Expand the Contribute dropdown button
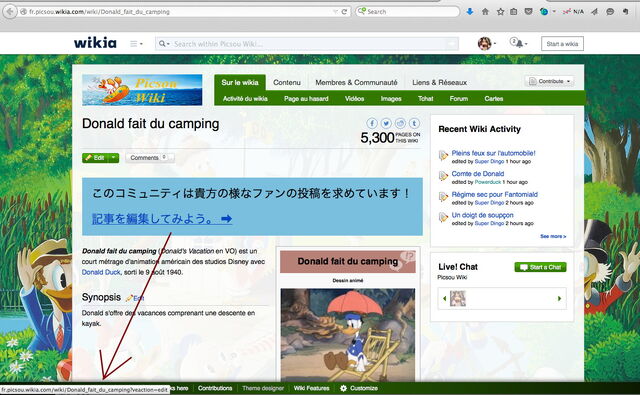 pos(549,81)
